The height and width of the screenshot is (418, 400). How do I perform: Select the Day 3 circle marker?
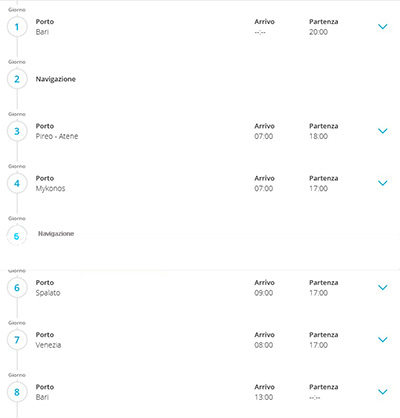coord(17,131)
